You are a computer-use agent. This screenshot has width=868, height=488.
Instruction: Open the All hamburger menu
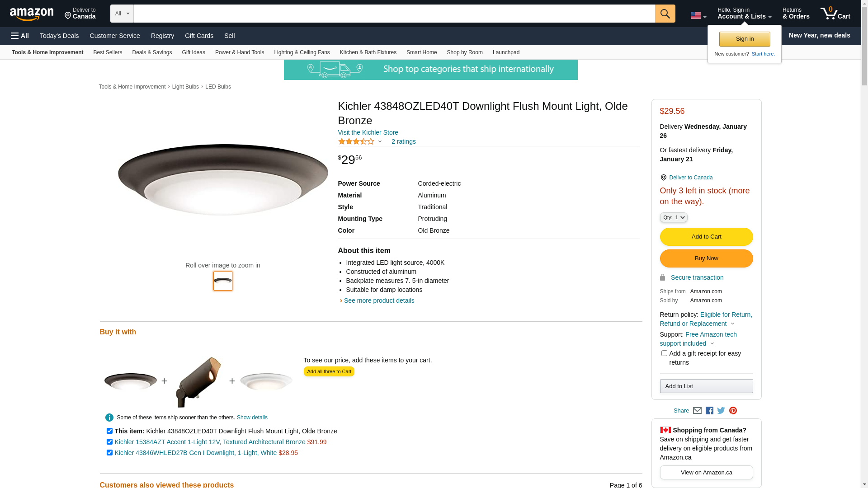[x=20, y=36]
